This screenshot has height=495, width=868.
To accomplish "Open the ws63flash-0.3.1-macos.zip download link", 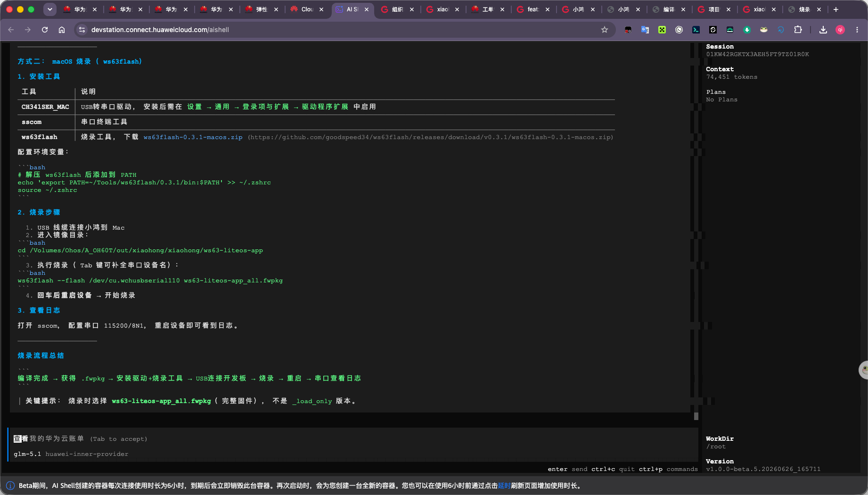I will [x=193, y=137].
